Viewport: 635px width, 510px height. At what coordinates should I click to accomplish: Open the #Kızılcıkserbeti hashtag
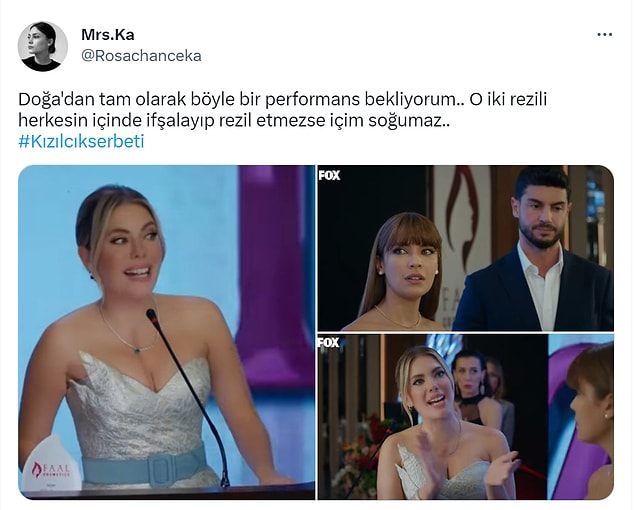click(x=81, y=141)
